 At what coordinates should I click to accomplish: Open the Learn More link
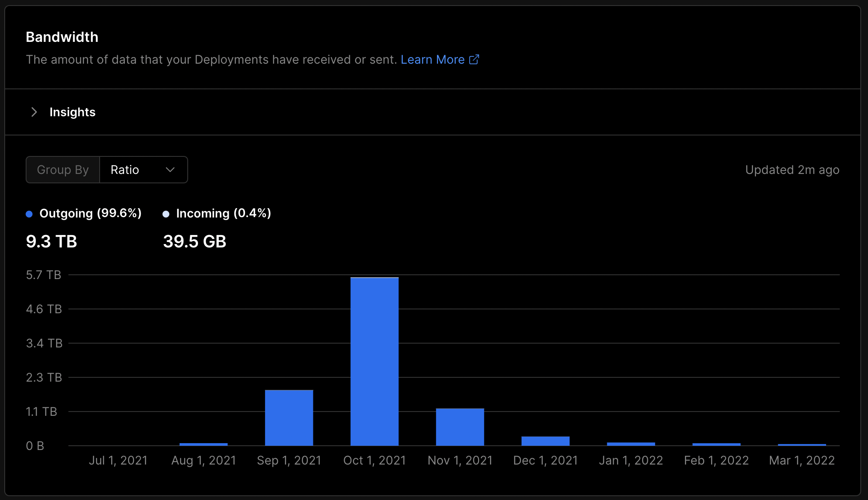432,59
